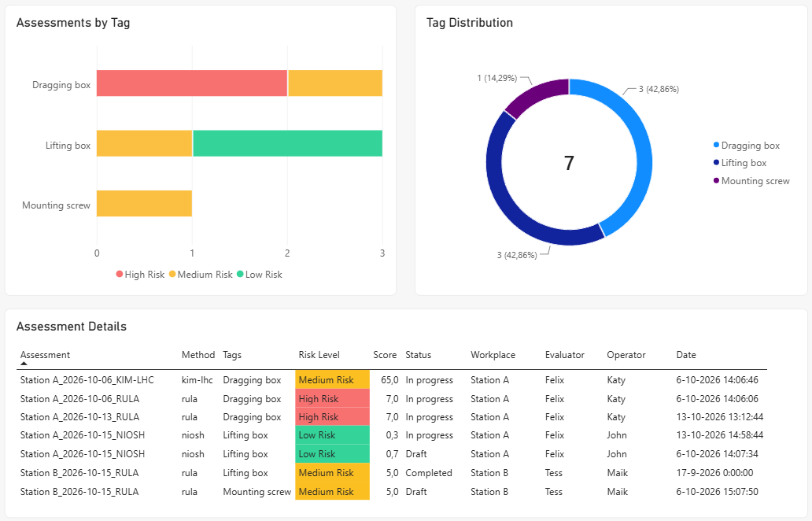Screen dimensions: 812x521
Task: Select row 'Station A_2026-10-06_KIM-LHC'
Action: pyautogui.click(x=392, y=380)
